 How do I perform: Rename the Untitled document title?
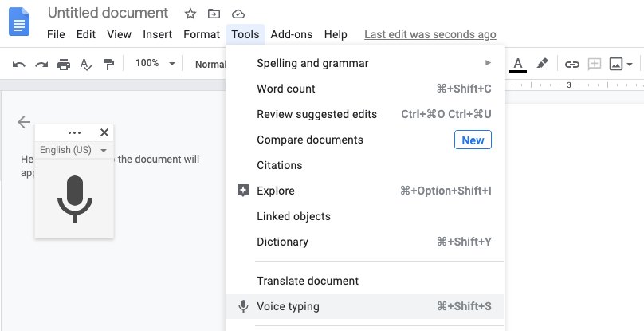108,13
